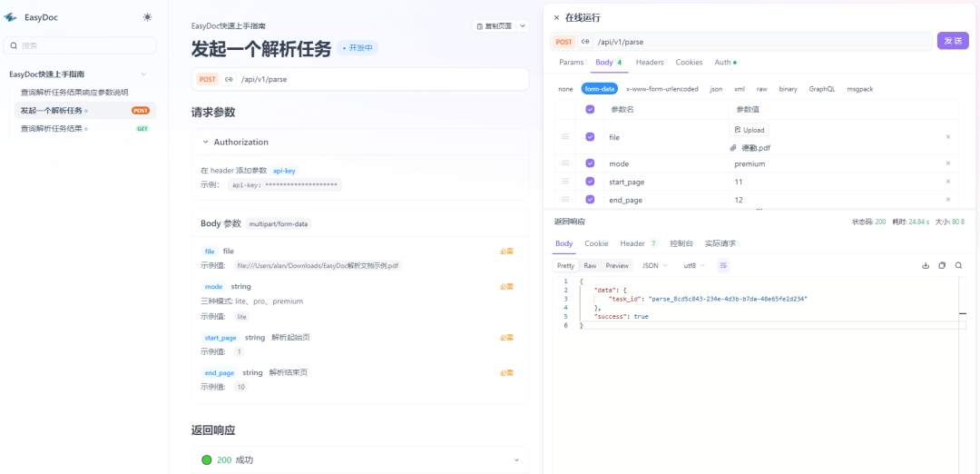Uncheck the mode parameter checkbox
Screen dimensions: 980x474
[x=590, y=163]
